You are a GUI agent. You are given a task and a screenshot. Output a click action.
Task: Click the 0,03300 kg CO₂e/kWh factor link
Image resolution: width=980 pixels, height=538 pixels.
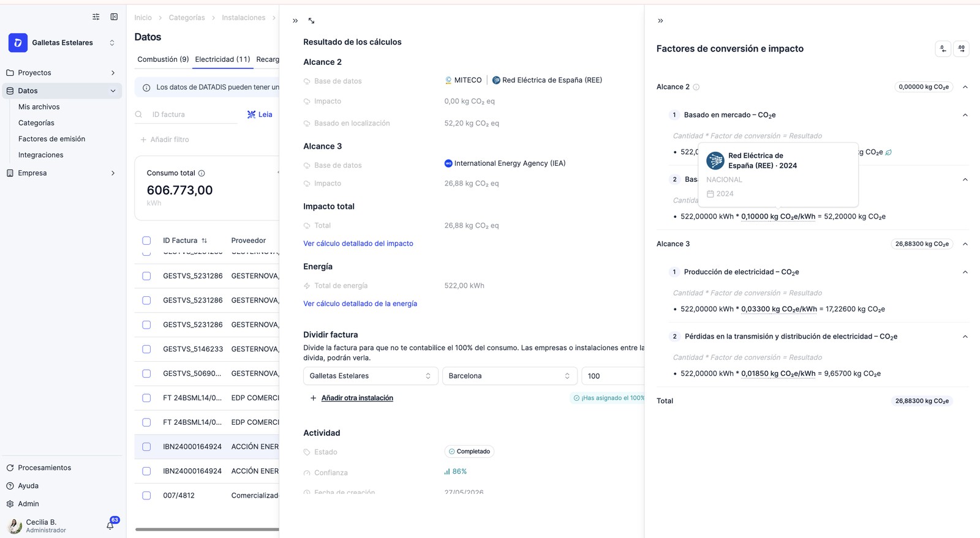click(x=779, y=309)
